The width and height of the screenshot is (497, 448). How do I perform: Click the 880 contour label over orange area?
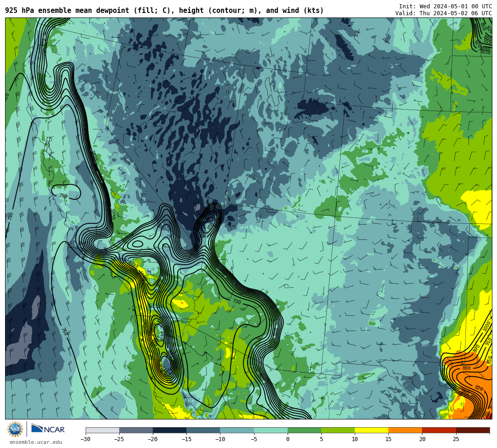pyautogui.click(x=466, y=368)
